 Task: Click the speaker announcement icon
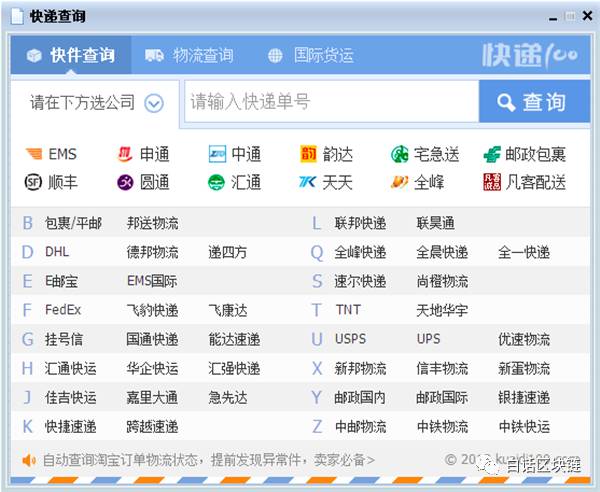[x=29, y=460]
